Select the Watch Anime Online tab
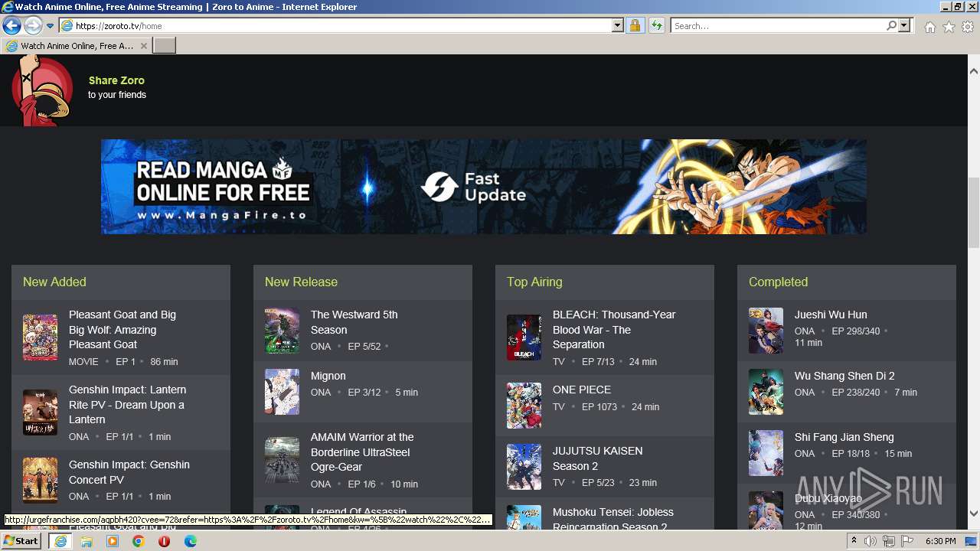Screen dimensions: 980x551 click(x=77, y=46)
